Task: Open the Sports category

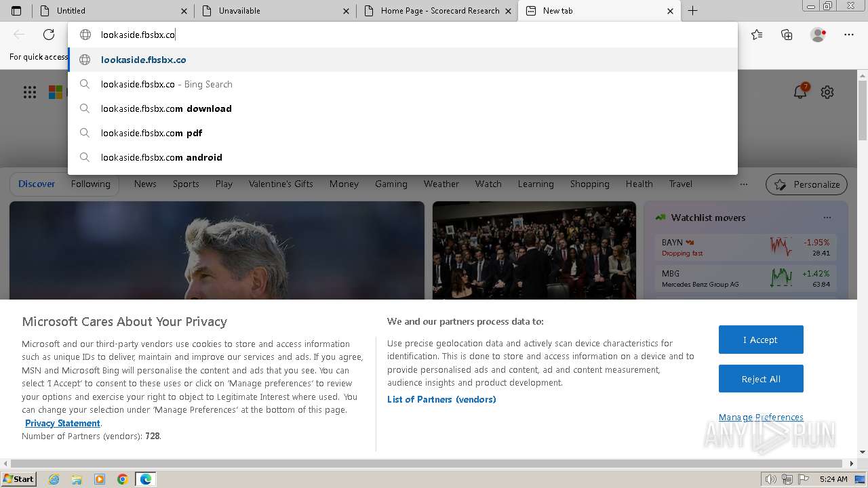Action: click(x=186, y=184)
